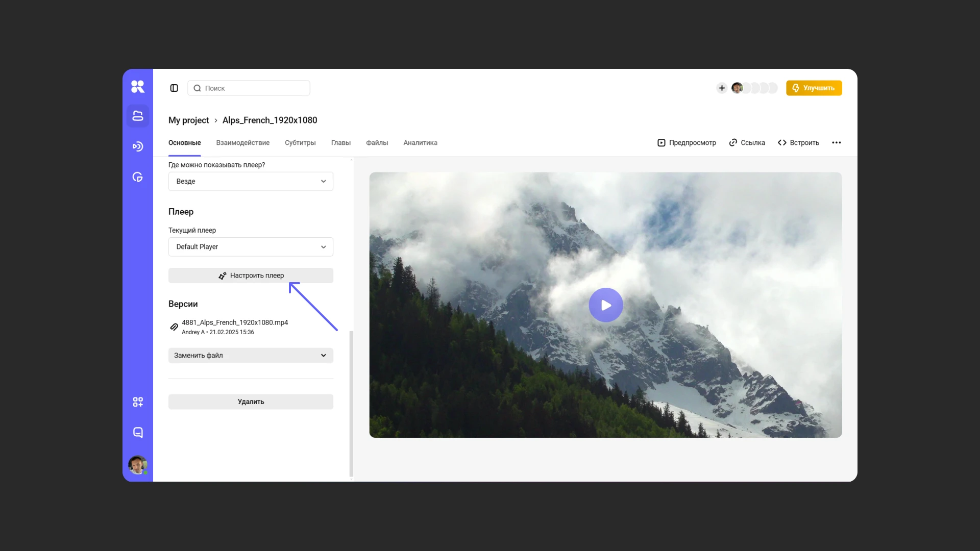Open the broadcast streams sidebar icon
Screen dimensions: 980x551
pos(138,146)
